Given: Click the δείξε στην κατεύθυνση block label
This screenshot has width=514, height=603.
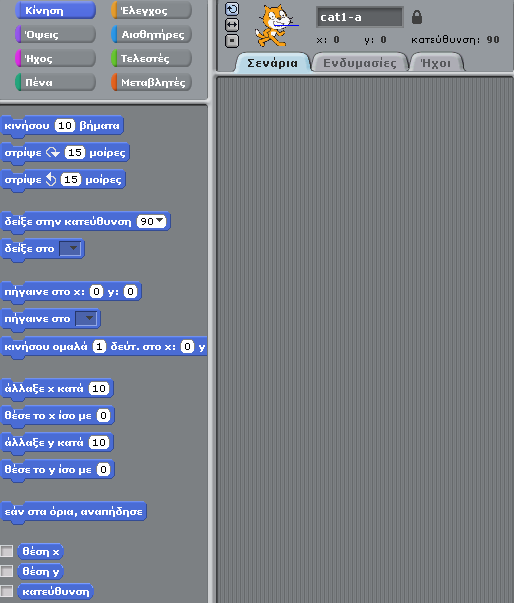Looking at the screenshot, I should pos(68,222).
